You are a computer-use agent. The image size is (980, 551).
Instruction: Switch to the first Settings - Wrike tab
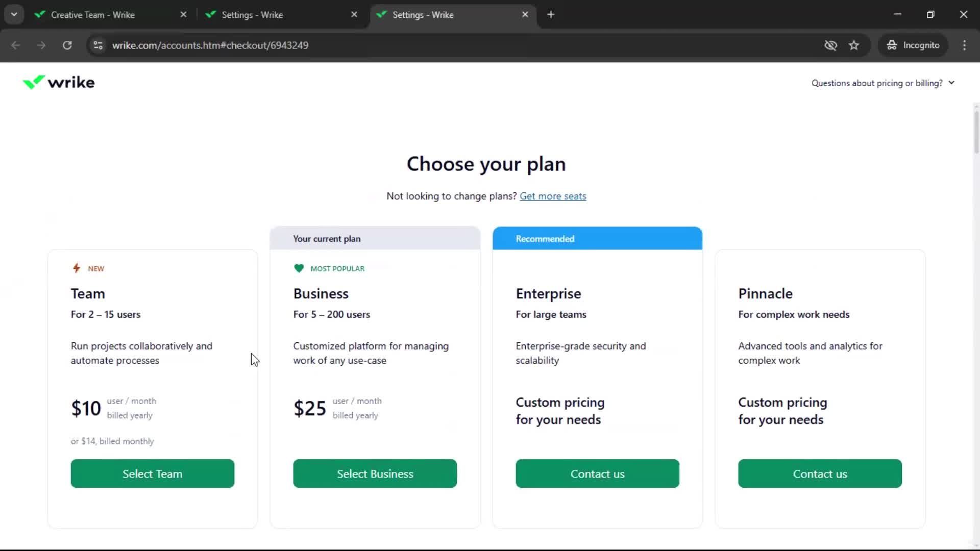tap(252, 15)
